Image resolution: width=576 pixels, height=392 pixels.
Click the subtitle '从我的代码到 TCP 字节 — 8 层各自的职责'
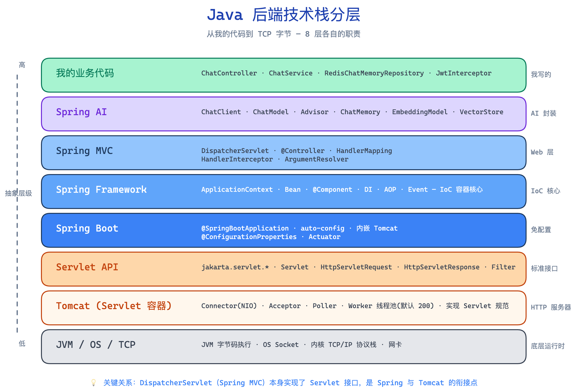[284, 34]
